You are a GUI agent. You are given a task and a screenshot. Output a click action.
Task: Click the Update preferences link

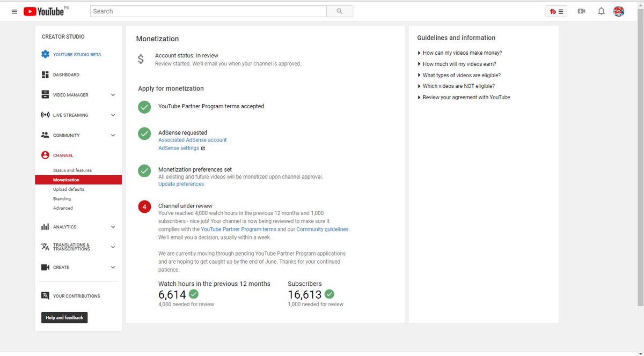(181, 184)
